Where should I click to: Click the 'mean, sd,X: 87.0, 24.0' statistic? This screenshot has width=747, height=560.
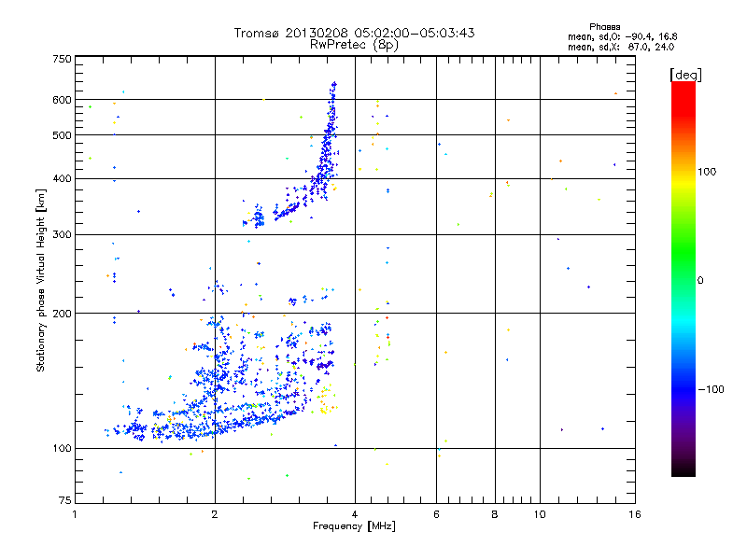[621, 47]
